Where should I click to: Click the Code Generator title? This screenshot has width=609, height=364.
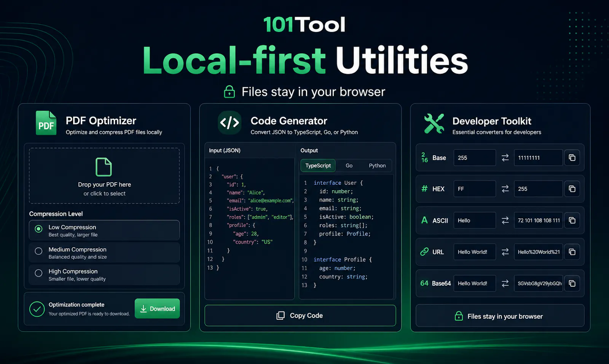click(x=289, y=121)
